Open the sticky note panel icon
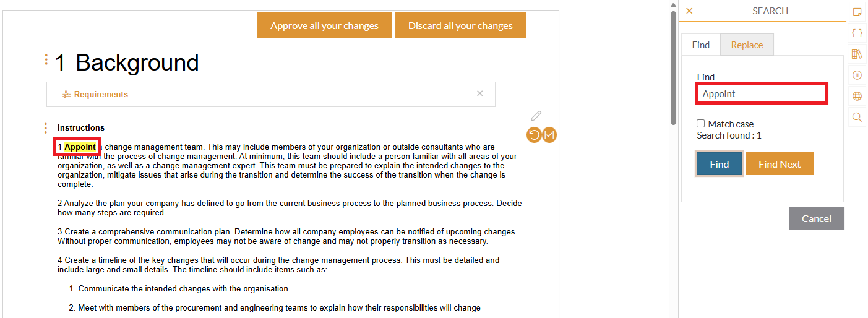Screen dimensions: 868x318 [x=857, y=12]
